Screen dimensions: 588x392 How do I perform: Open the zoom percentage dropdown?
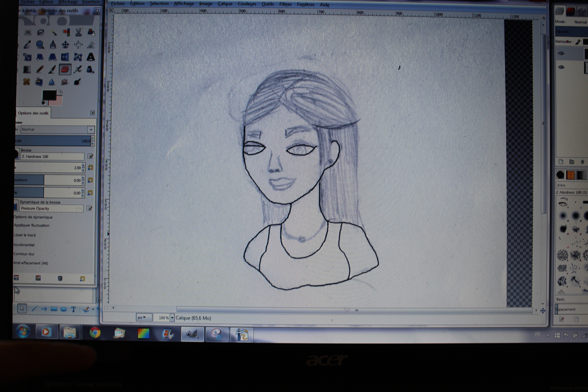tap(172, 318)
